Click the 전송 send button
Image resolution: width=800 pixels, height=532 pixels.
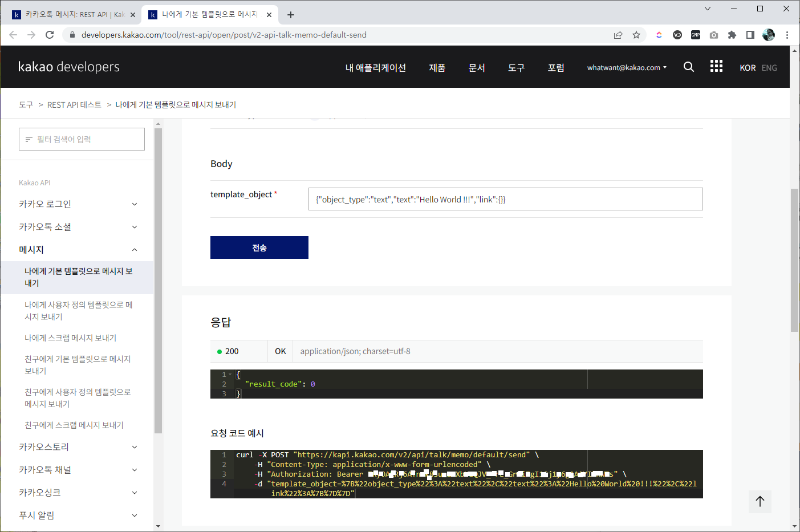coord(259,247)
